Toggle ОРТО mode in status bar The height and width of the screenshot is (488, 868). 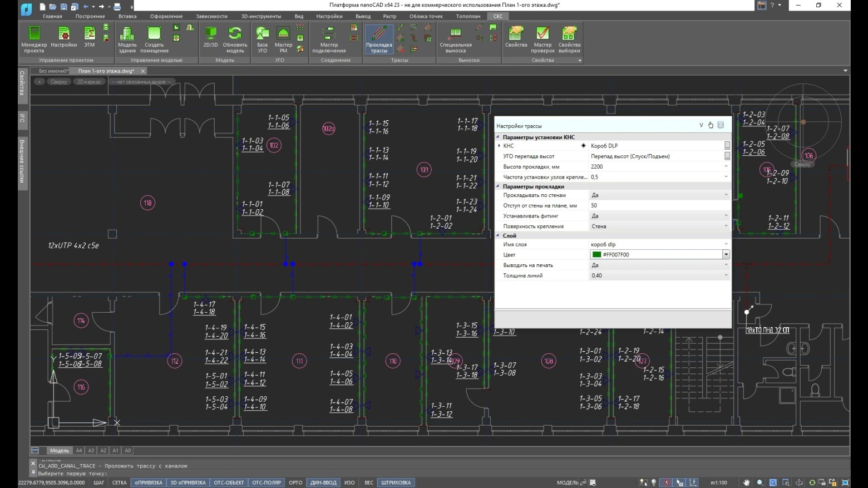tap(295, 482)
